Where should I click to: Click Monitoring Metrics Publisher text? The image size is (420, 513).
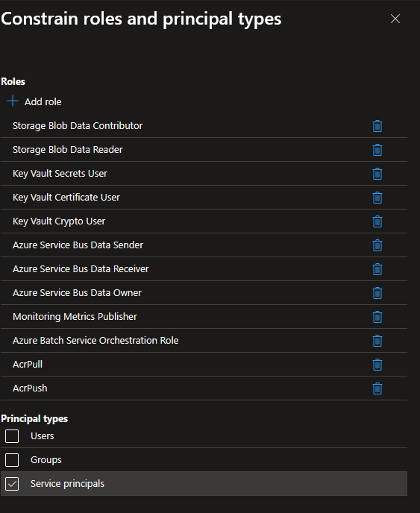(75, 317)
